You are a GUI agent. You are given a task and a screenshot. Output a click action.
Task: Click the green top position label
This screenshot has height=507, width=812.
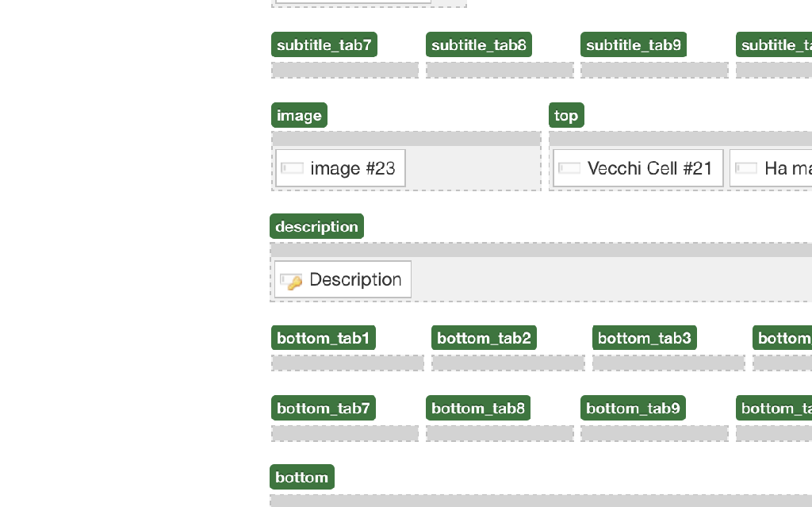(x=566, y=115)
